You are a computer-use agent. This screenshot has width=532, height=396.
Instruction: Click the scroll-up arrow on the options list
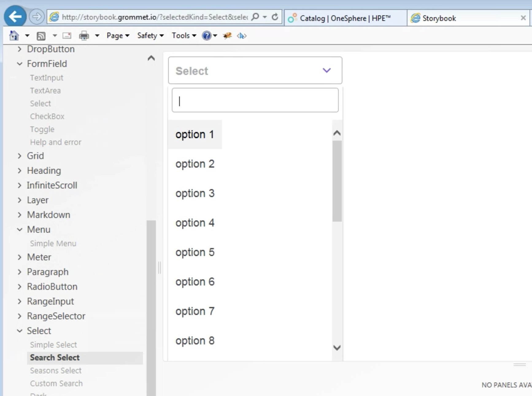[337, 133]
